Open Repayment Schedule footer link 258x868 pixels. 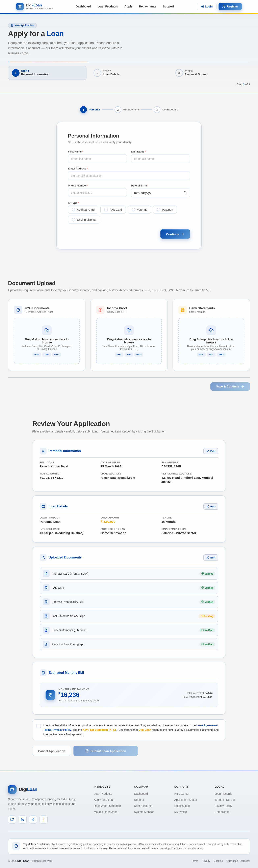(x=107, y=806)
